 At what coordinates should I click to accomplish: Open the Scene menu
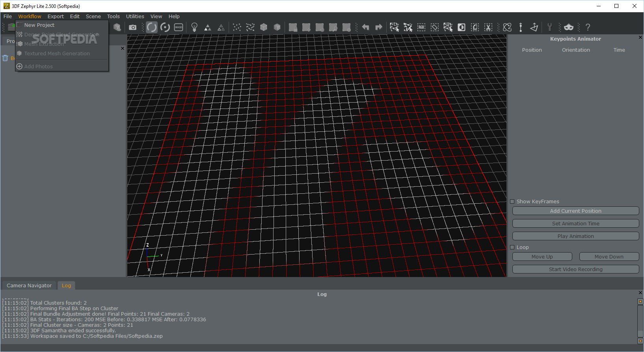(93, 16)
